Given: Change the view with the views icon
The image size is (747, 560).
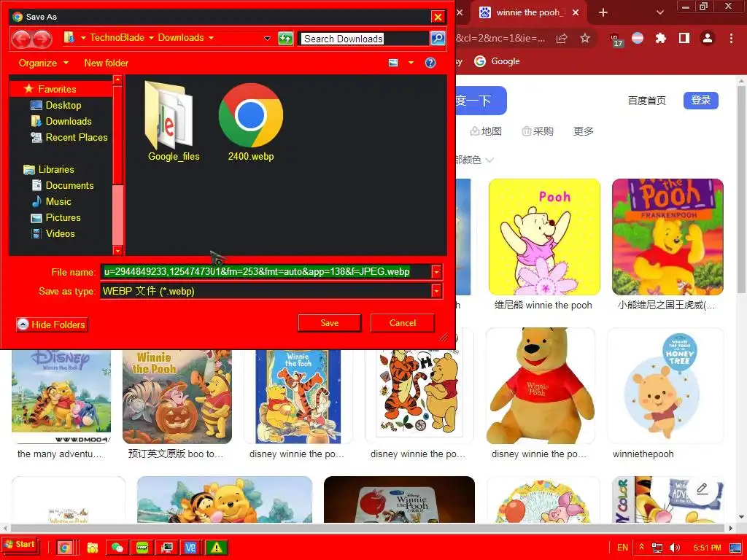Looking at the screenshot, I should click(x=393, y=63).
